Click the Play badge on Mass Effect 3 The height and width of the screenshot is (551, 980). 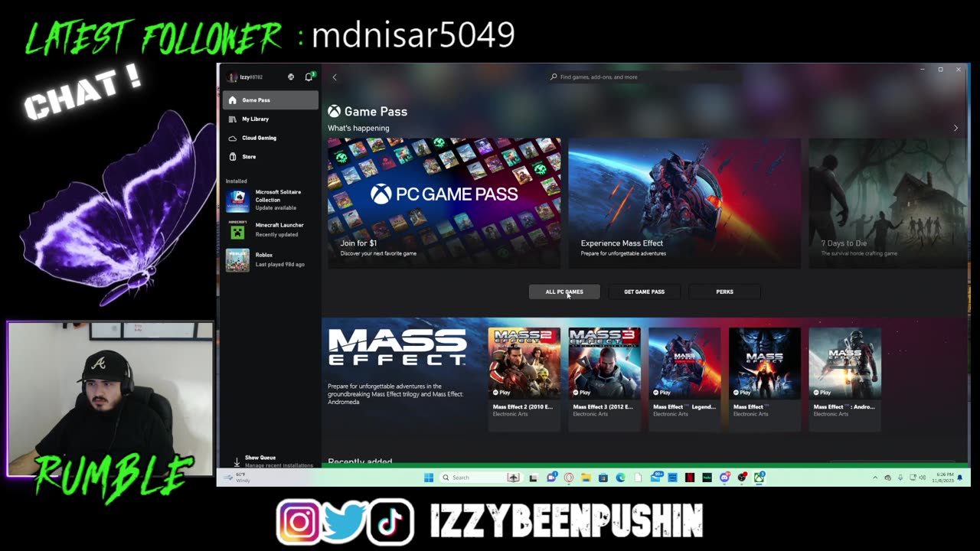click(x=581, y=393)
